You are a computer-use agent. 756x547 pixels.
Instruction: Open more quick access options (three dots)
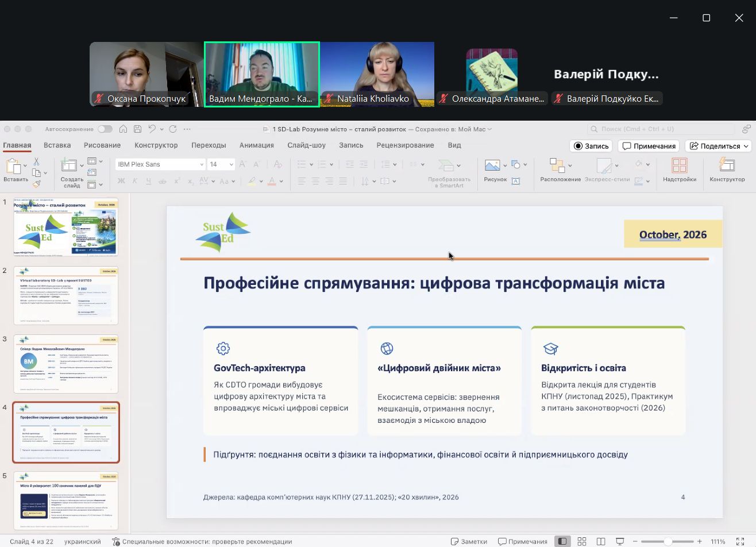[x=187, y=129]
